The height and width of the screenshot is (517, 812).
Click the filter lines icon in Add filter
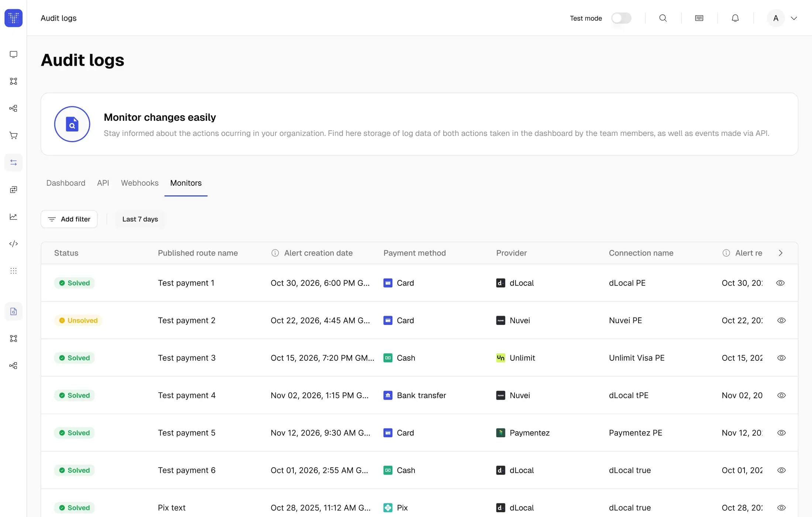coord(52,219)
